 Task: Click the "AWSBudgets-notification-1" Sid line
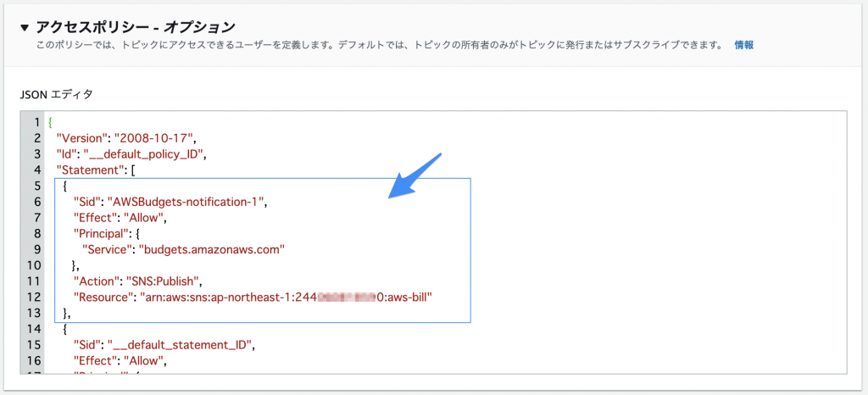(171, 202)
